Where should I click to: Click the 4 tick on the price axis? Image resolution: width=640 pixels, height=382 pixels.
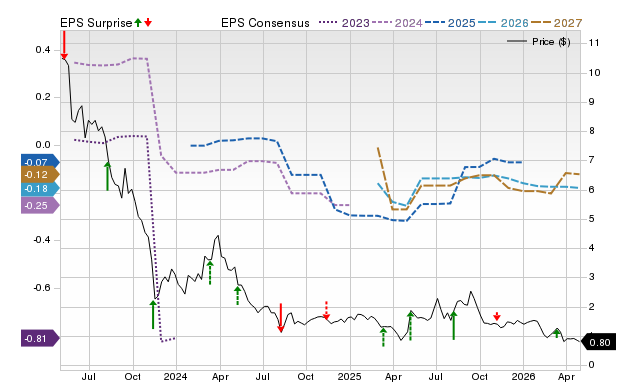(x=591, y=248)
